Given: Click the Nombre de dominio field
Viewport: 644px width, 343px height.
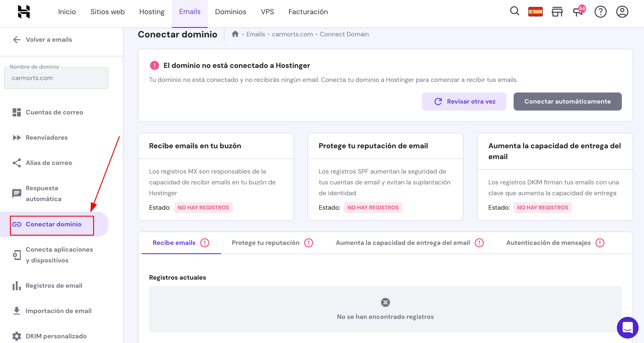Looking at the screenshot, I should 56,78.
